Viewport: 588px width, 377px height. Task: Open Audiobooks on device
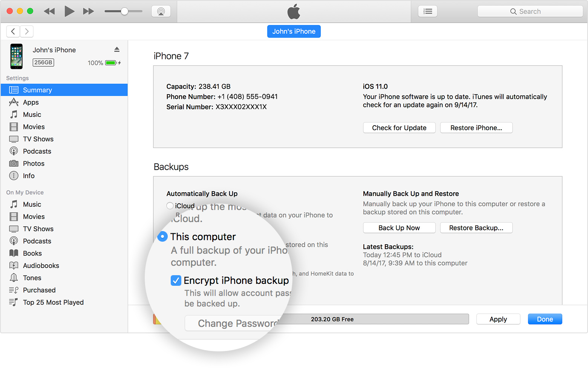pyautogui.click(x=64, y=265)
